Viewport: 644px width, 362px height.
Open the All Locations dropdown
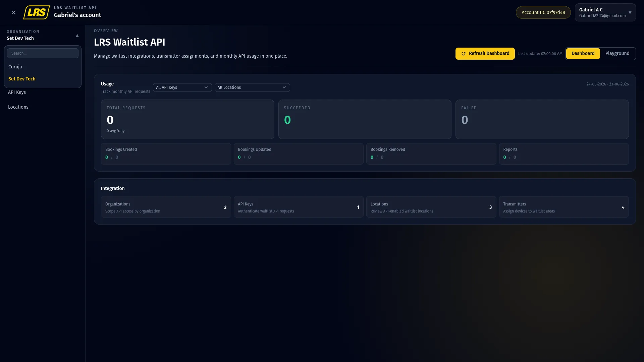pos(252,87)
